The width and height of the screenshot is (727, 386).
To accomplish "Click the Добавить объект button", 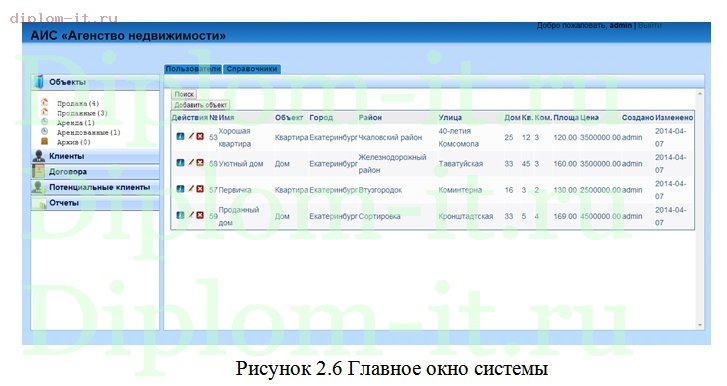I will click(201, 105).
